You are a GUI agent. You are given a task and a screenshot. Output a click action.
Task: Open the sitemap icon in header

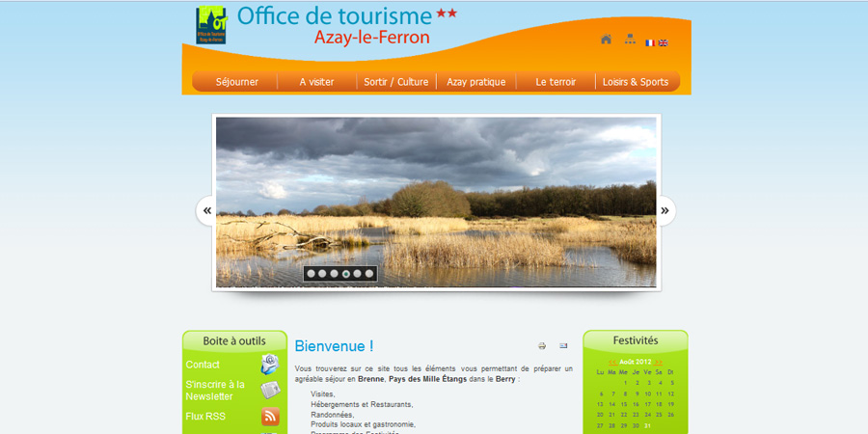point(630,40)
